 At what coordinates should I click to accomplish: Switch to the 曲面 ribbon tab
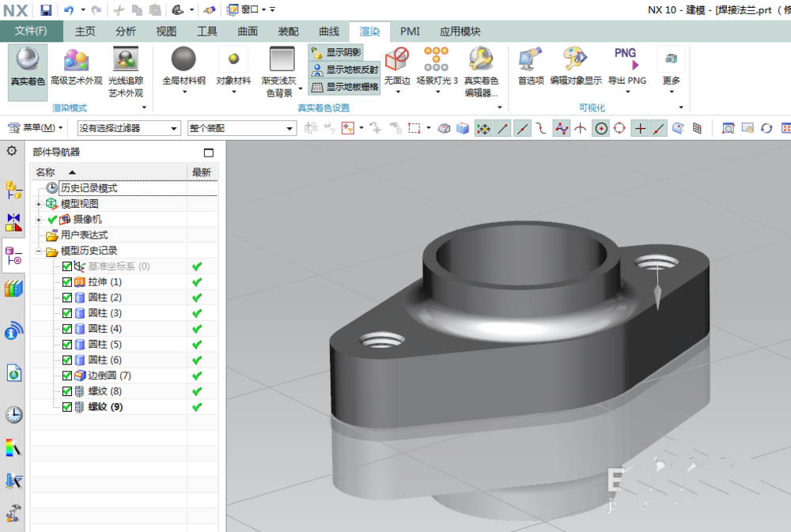click(x=248, y=32)
